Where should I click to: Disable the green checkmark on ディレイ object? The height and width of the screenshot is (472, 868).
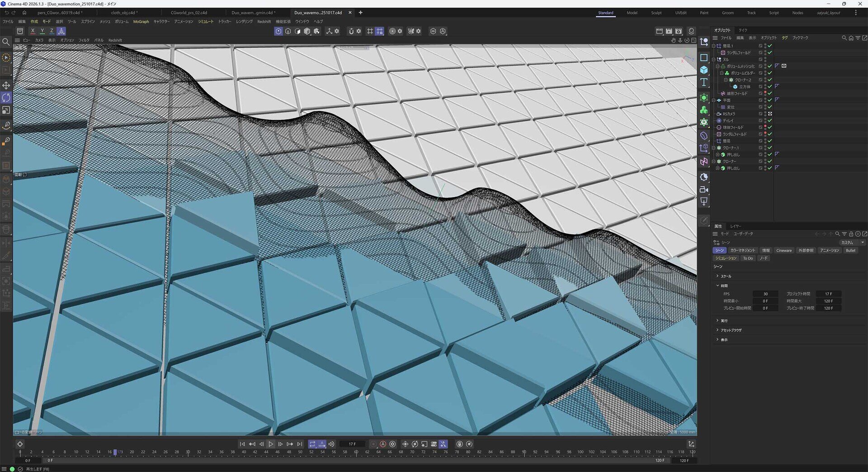770,121
